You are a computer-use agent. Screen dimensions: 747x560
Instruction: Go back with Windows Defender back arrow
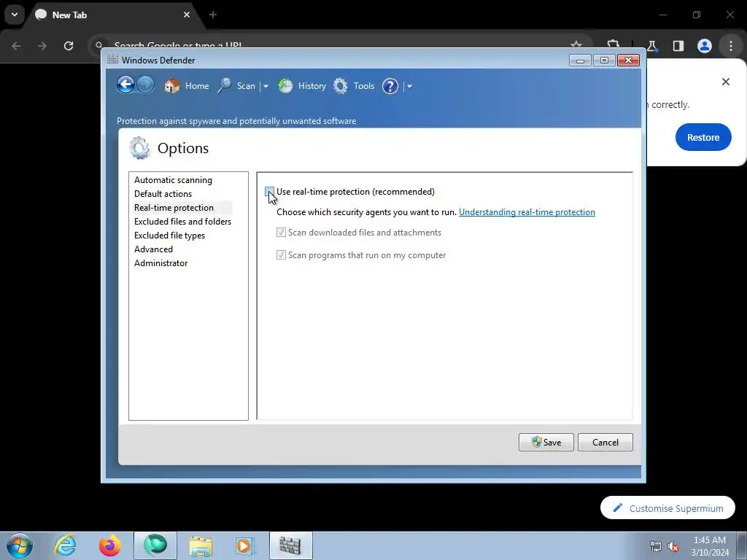[125, 85]
